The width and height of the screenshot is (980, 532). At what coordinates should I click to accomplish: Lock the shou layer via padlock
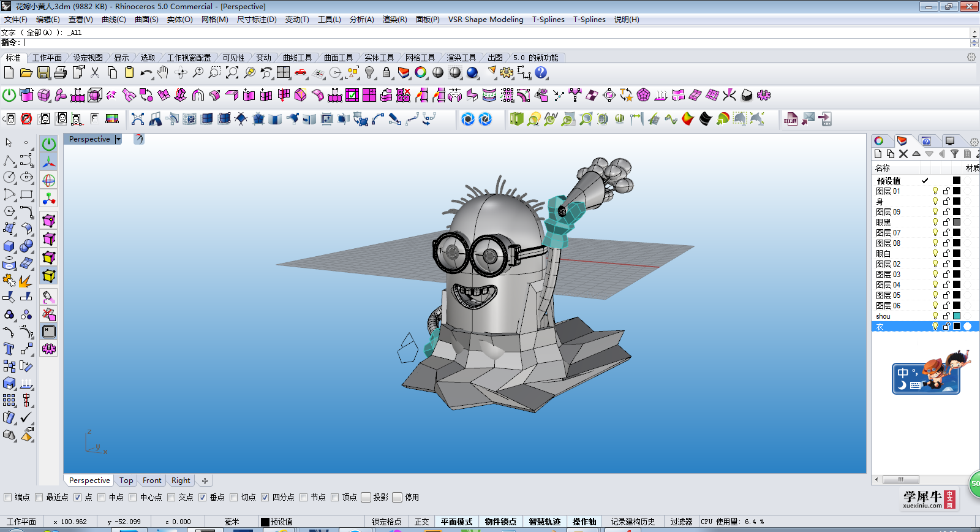946,316
